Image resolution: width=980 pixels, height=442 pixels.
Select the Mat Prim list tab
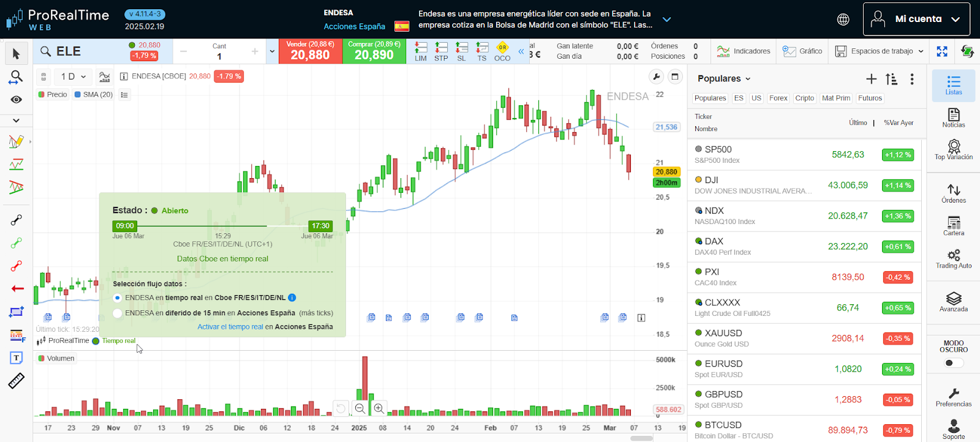[x=836, y=98]
